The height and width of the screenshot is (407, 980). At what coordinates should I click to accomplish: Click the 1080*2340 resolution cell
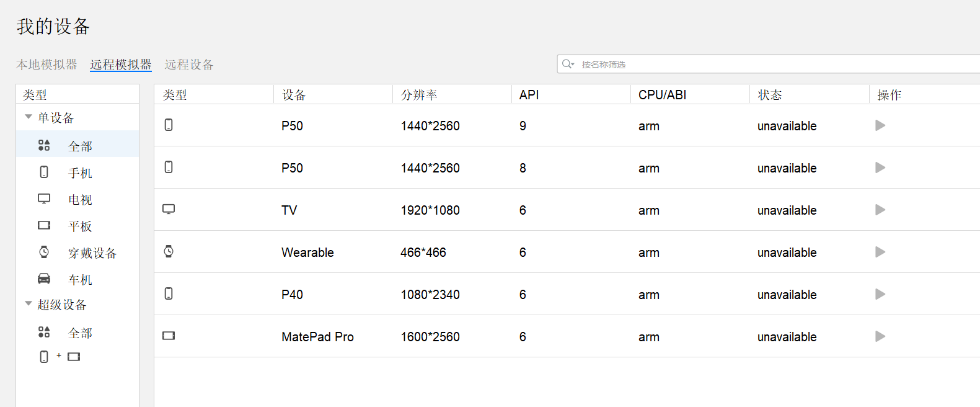click(x=430, y=295)
